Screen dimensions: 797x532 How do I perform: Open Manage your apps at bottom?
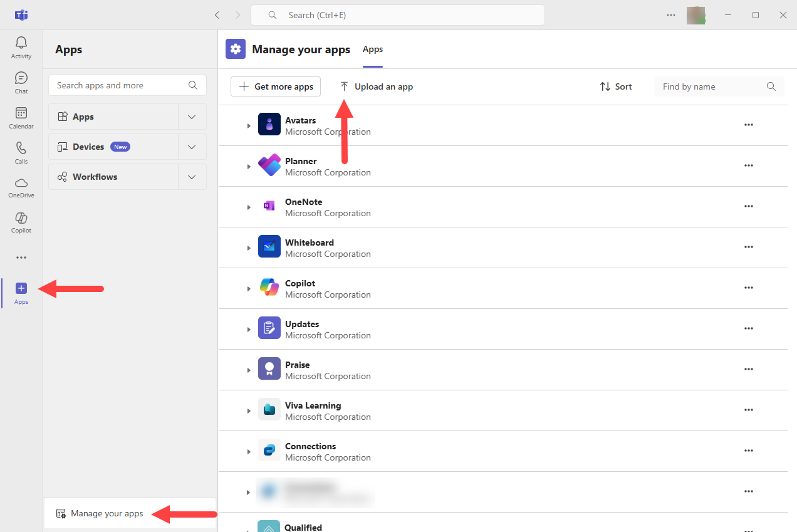coord(130,513)
